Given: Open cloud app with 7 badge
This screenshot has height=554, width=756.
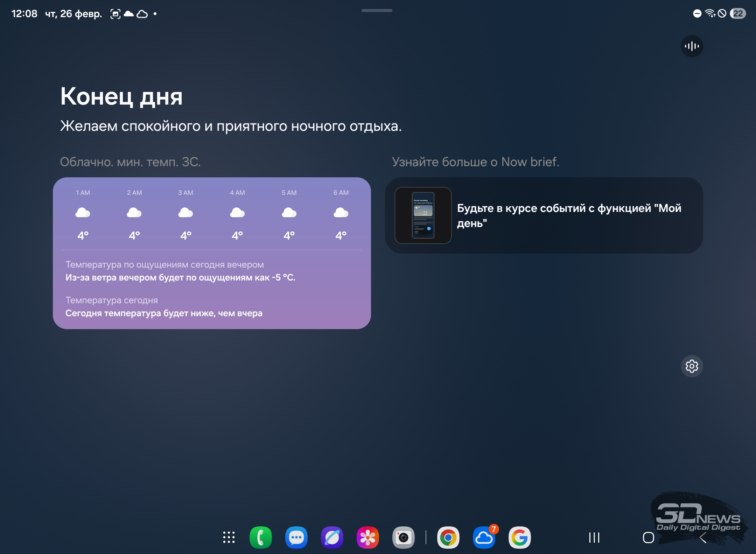Looking at the screenshot, I should click(484, 537).
